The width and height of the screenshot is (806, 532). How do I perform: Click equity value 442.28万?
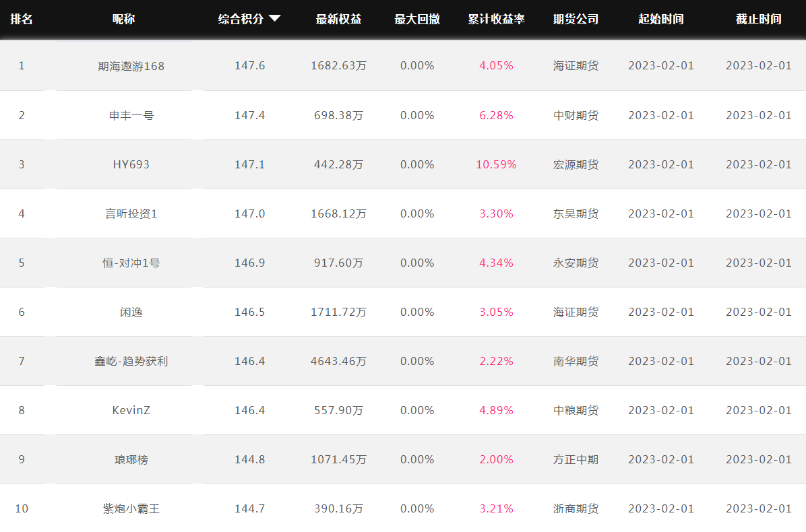[338, 164]
